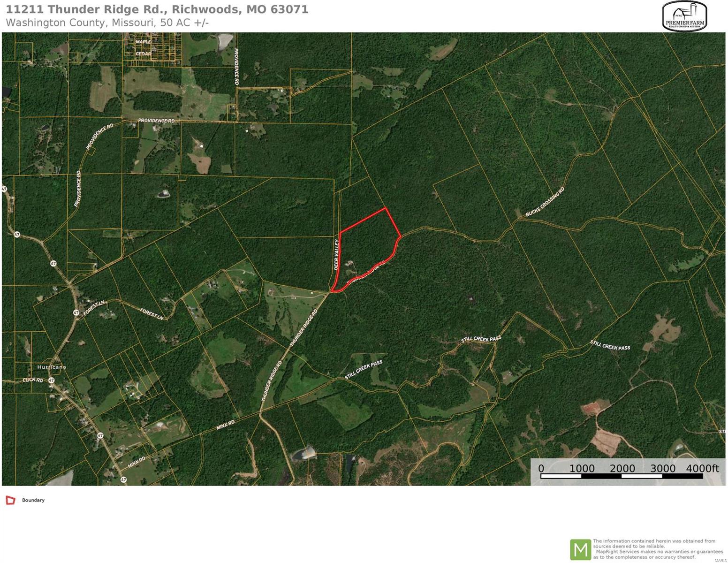Click the red Boundary legend icon
This screenshot has height=563, width=728.
click(x=10, y=500)
